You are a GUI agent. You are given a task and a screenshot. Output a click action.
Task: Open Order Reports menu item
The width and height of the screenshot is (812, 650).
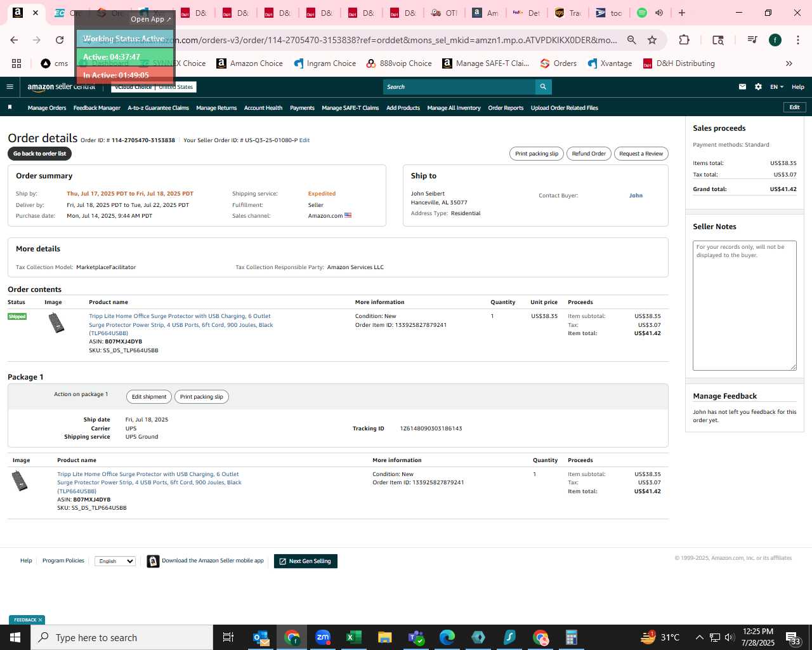click(506, 108)
